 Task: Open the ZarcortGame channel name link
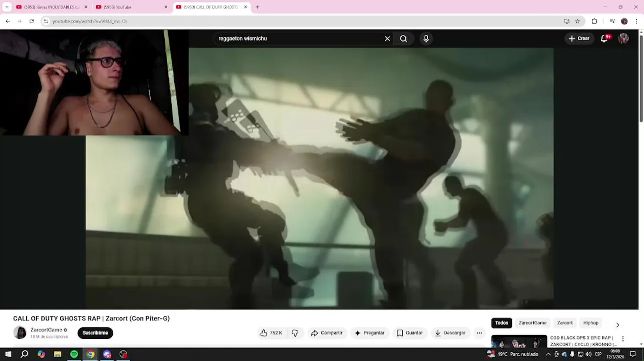pyautogui.click(x=46, y=330)
